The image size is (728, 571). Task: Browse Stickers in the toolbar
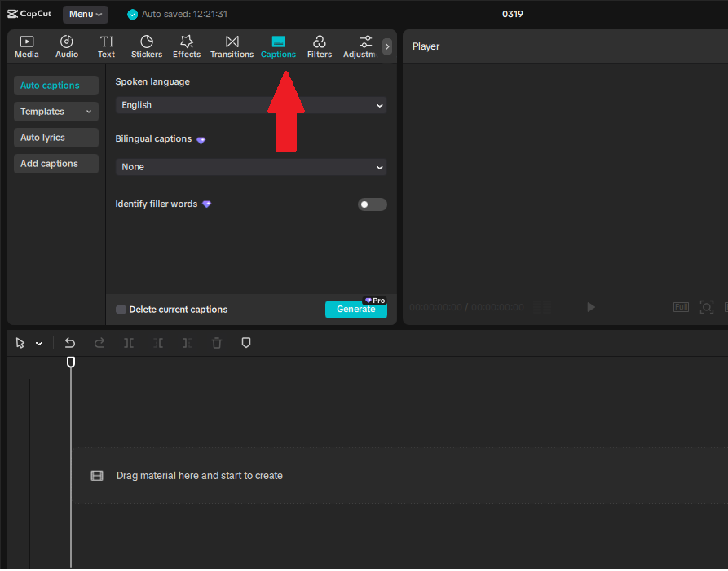coord(146,46)
